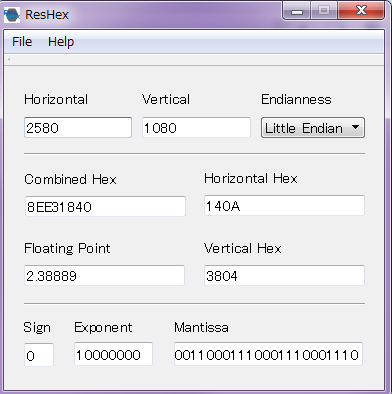Screen dimensions: 392x394
Task: Click the Horizontal Hex field
Action: tap(284, 206)
